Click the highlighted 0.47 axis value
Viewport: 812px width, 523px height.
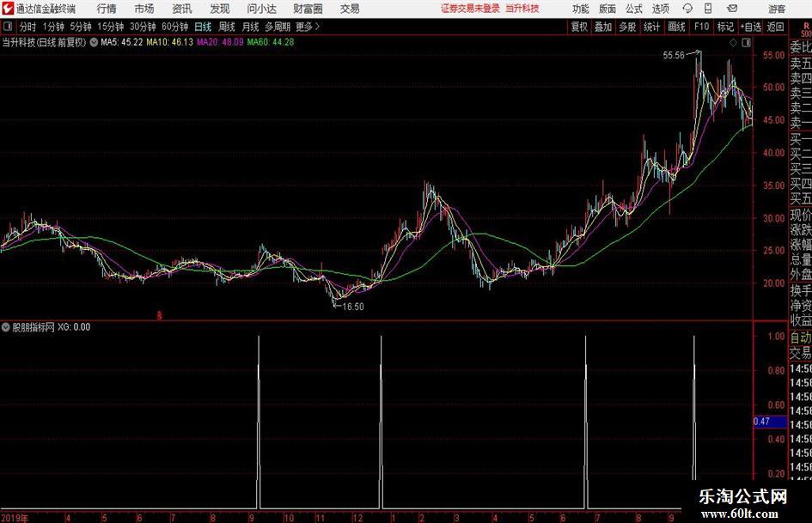coord(770,422)
